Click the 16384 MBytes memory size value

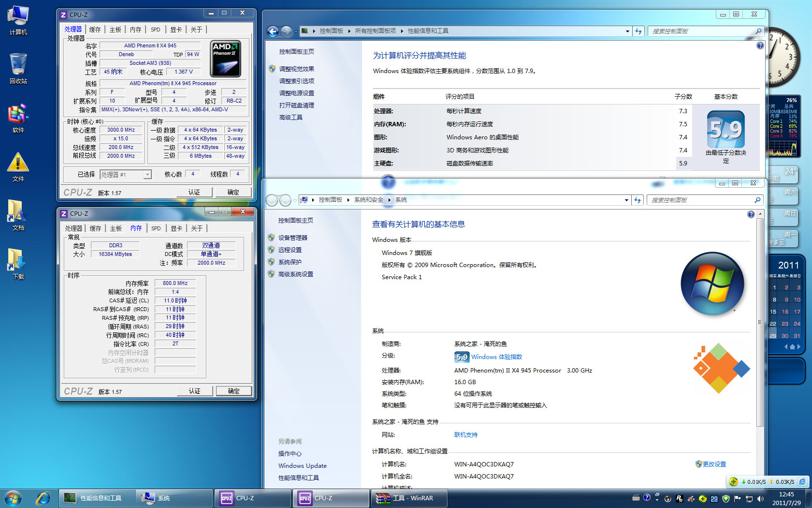click(115, 254)
